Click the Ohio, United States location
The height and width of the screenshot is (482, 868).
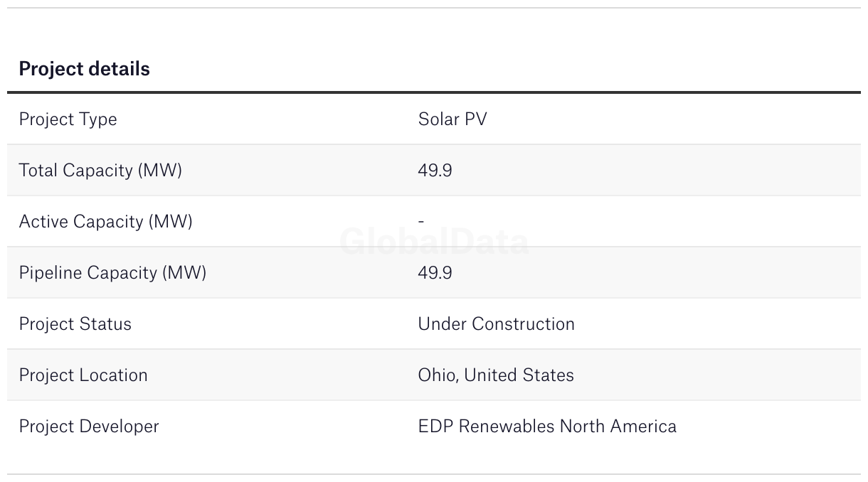pos(496,375)
